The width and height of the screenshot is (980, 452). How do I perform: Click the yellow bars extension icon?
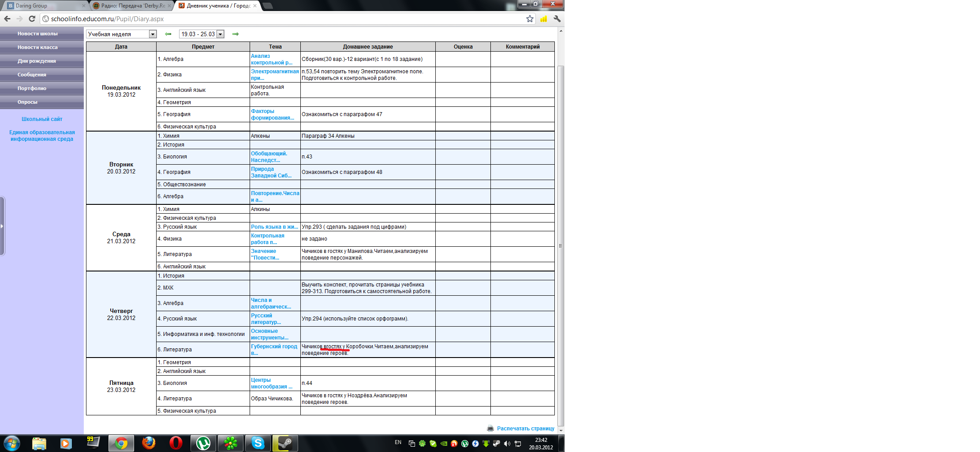click(543, 19)
